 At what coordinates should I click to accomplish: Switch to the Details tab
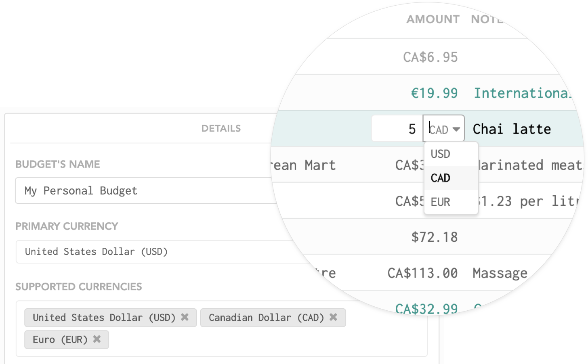[x=221, y=129]
